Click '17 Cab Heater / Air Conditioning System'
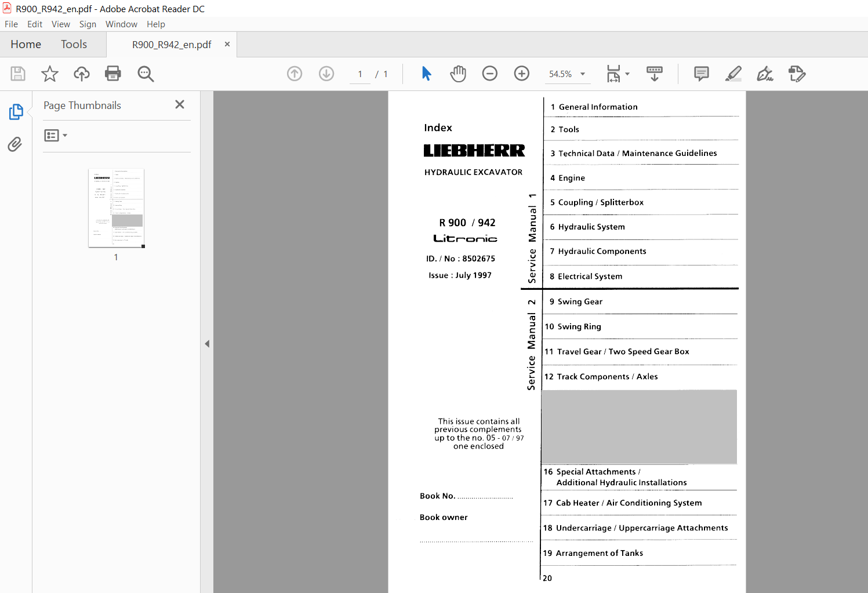This screenshot has width=868, height=593. click(x=623, y=503)
